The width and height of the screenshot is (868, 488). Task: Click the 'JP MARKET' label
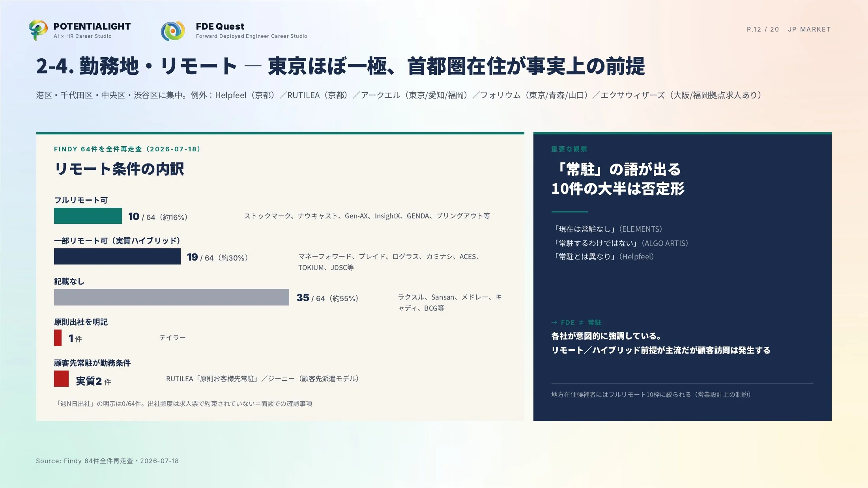click(809, 29)
